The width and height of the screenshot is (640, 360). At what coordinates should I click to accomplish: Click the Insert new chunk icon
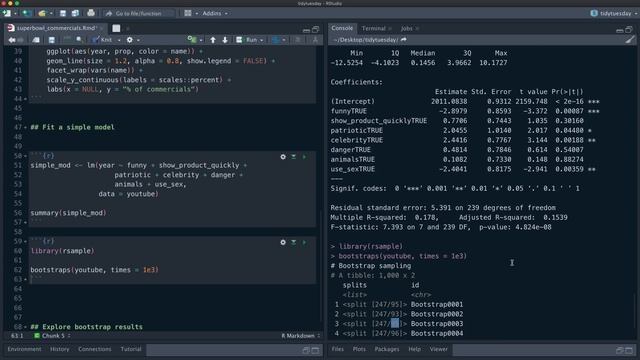[192, 40]
